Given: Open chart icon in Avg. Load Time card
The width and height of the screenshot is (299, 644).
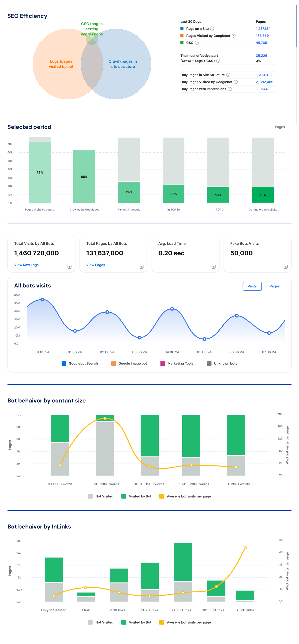Looking at the screenshot, I should [x=213, y=267].
